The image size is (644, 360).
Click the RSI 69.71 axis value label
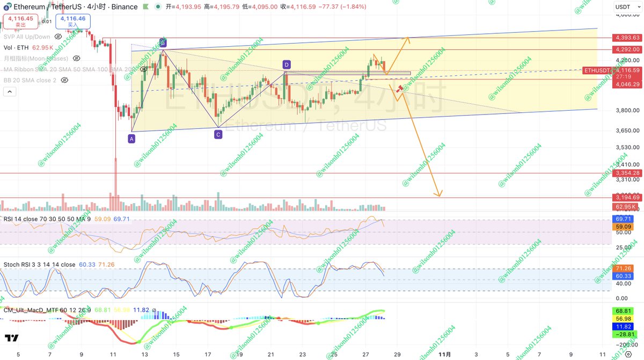(x=623, y=219)
